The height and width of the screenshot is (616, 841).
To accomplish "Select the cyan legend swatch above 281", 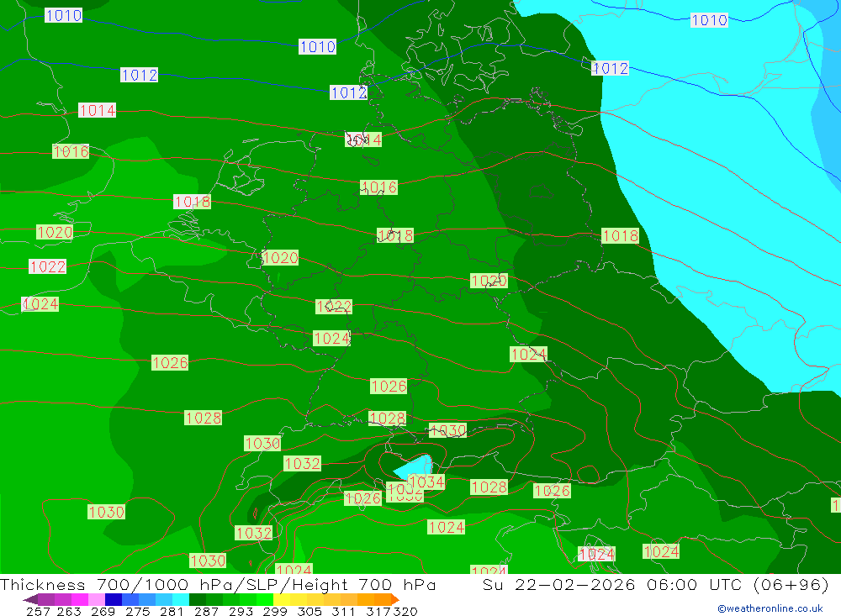I will pos(180,599).
